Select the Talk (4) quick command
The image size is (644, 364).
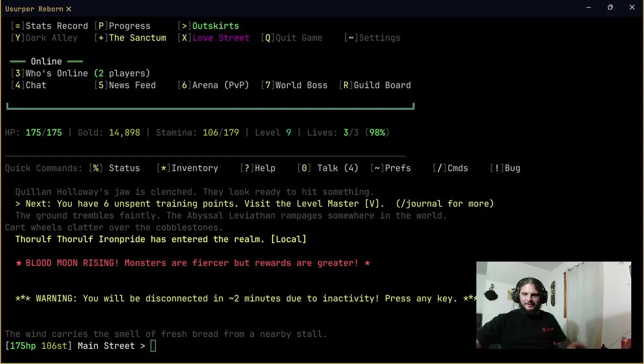tap(328, 168)
